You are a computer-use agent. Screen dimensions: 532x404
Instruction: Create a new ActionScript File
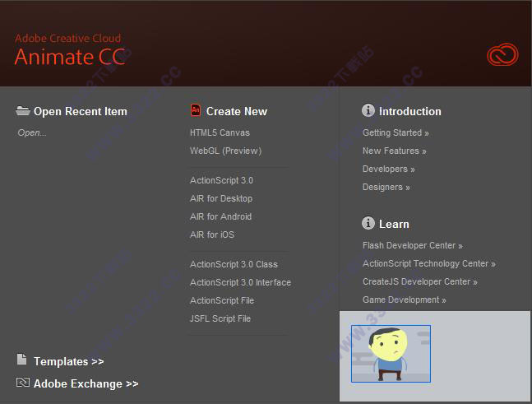click(x=222, y=300)
